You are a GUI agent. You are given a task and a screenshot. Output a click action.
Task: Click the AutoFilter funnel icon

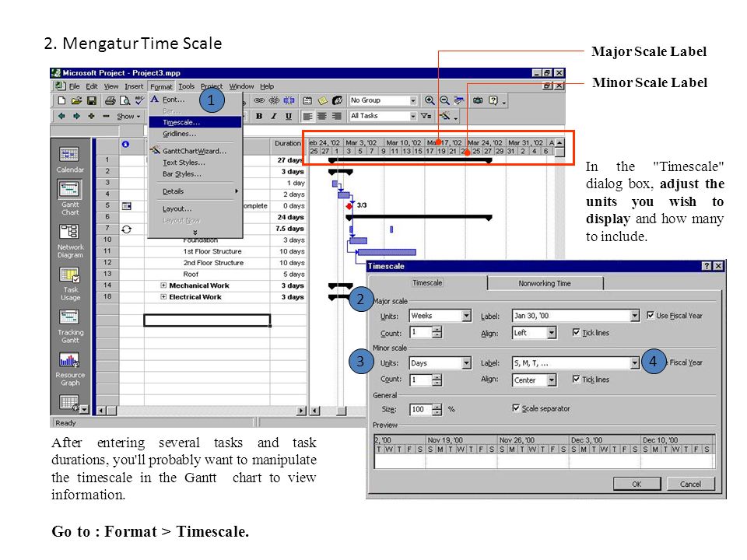click(x=426, y=116)
